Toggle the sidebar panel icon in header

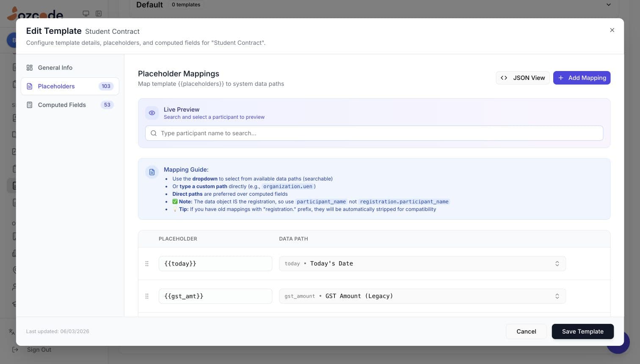point(99,14)
